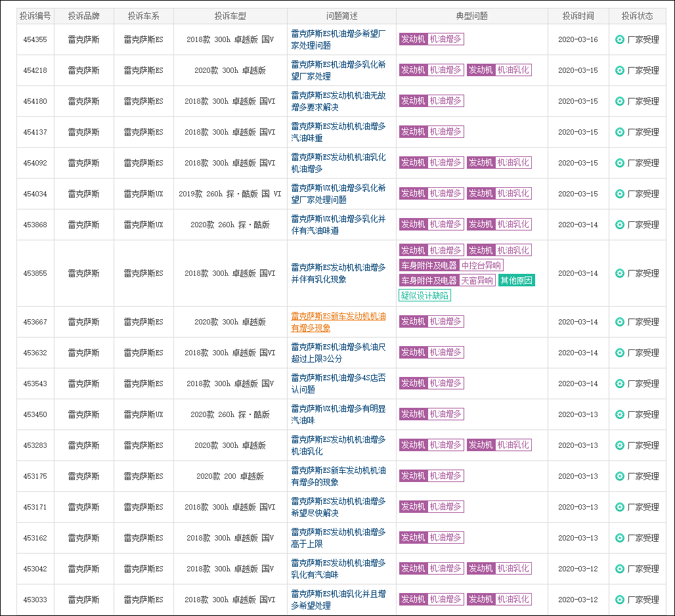The image size is (675, 616).
Task: Open highlighted link 雷克萨斯ES新车发动机机油有增多现象
Action: [x=338, y=322]
